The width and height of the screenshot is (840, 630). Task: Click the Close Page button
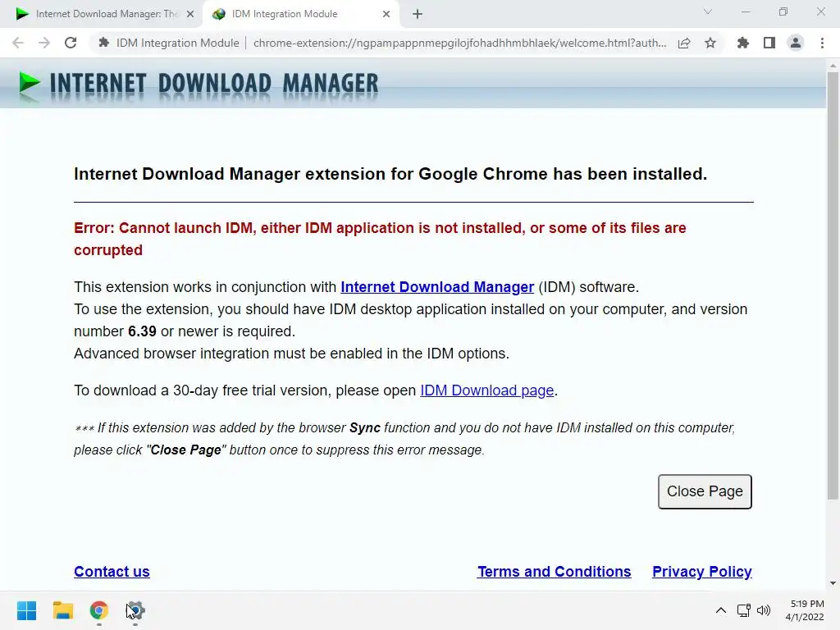click(x=705, y=491)
